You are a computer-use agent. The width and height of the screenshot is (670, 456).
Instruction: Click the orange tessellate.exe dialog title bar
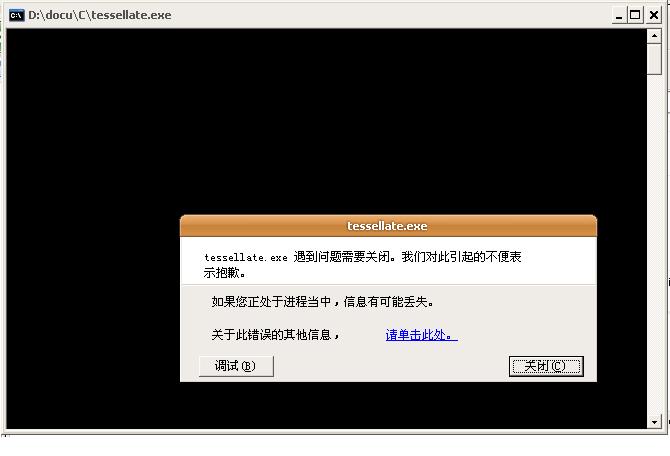[x=388, y=226]
